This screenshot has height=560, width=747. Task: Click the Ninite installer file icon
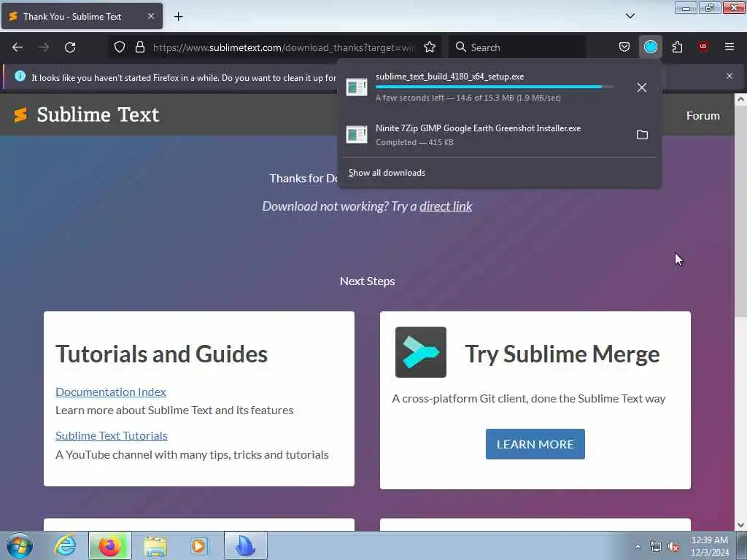[x=356, y=135]
